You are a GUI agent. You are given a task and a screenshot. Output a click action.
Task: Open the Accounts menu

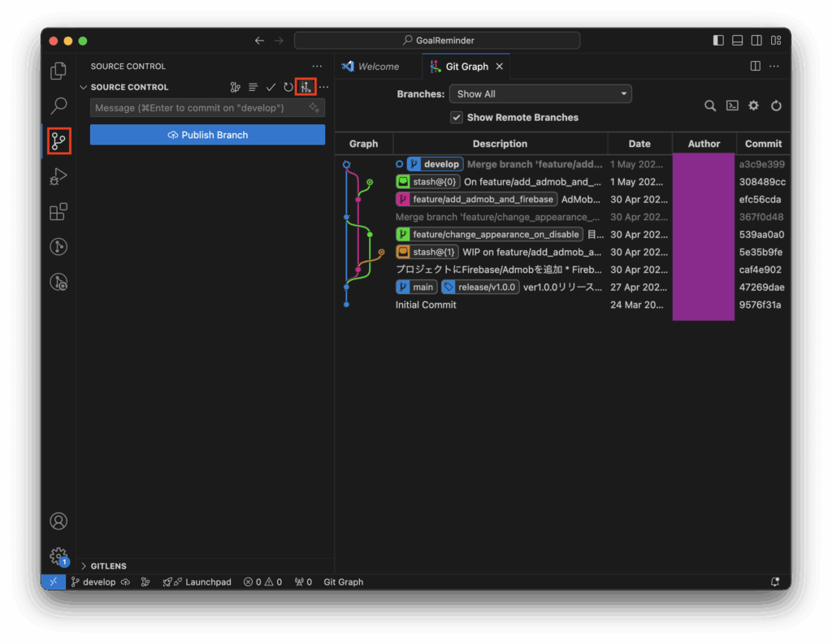point(58,521)
